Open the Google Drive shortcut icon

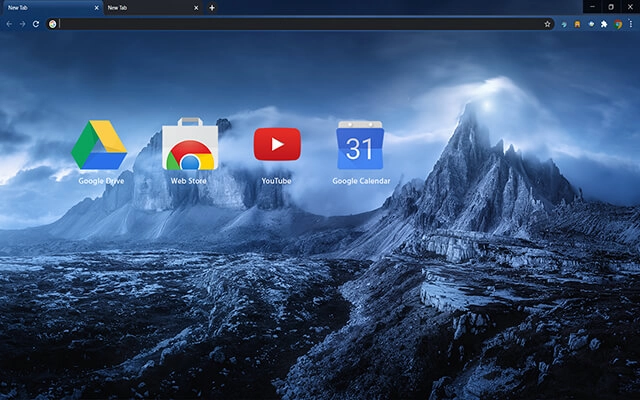point(99,144)
